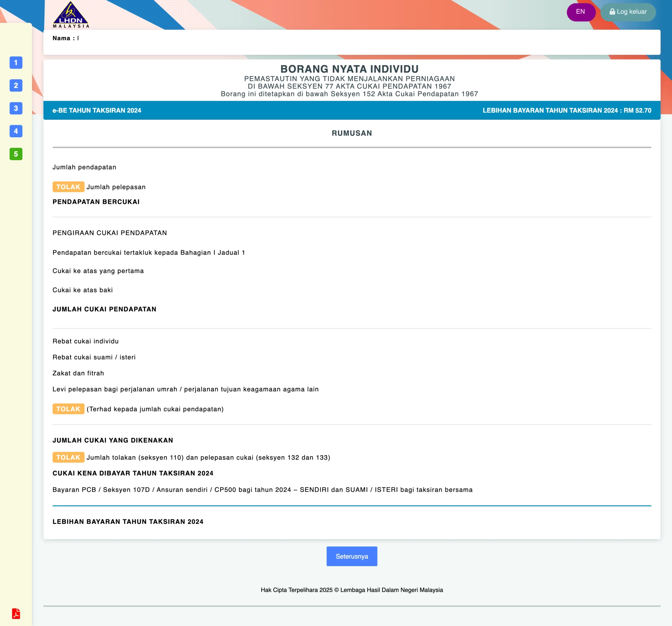
Task: Click the RUMUSAN section heading
Action: click(351, 133)
